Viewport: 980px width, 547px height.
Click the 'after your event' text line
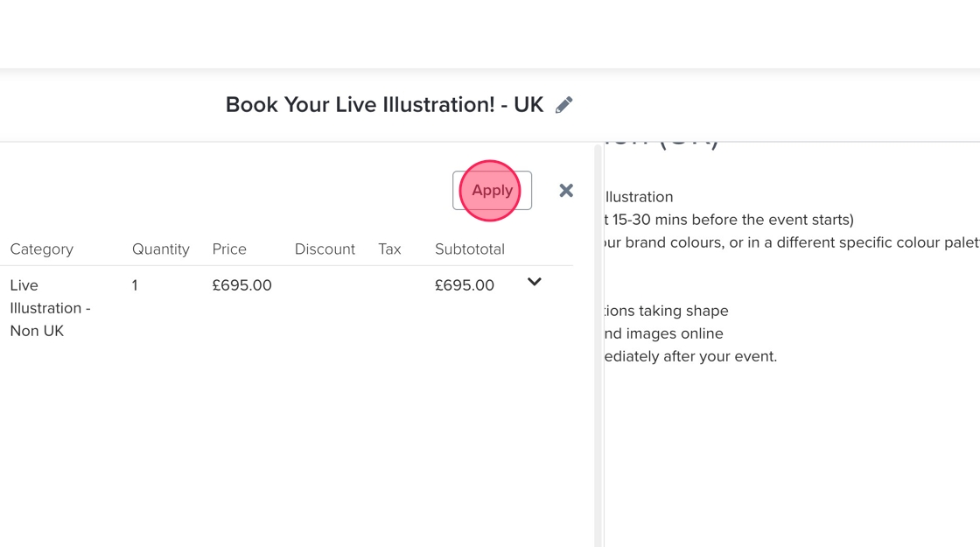[x=690, y=356]
